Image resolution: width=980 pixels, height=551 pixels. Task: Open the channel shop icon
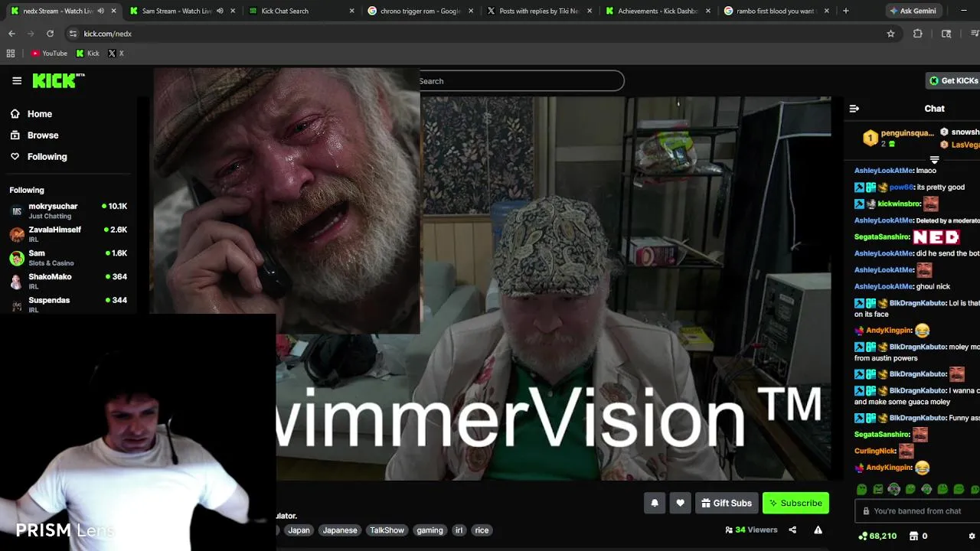913,536
